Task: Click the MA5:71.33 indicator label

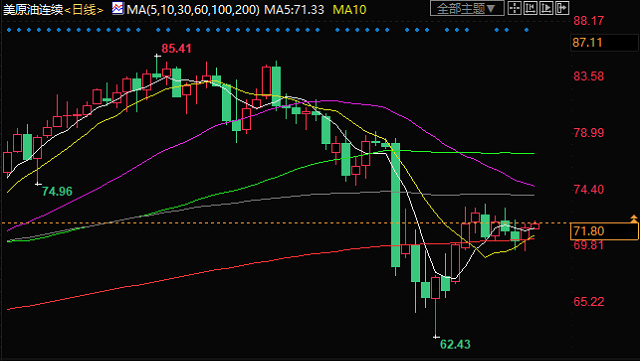Action: click(294, 9)
